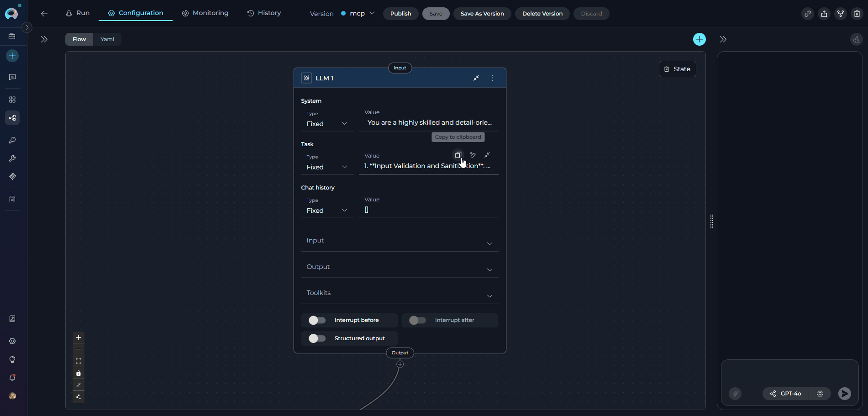The width and height of the screenshot is (868, 416).
Task: Click the Publish button
Action: [400, 14]
